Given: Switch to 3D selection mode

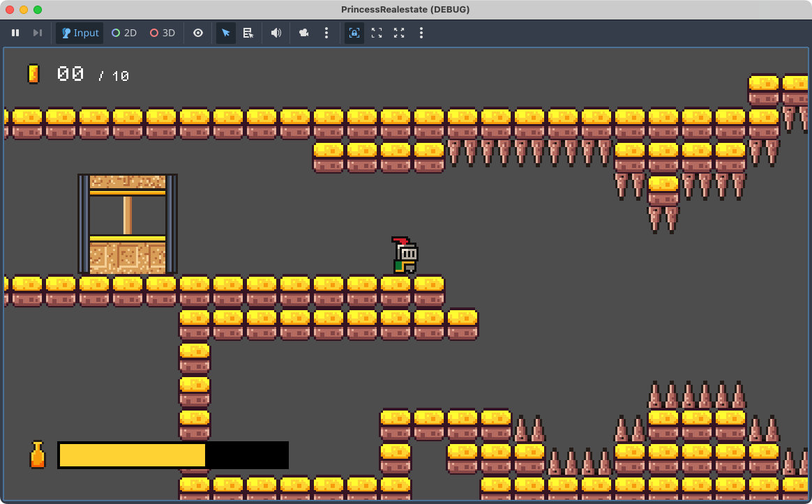Looking at the screenshot, I should click(163, 33).
